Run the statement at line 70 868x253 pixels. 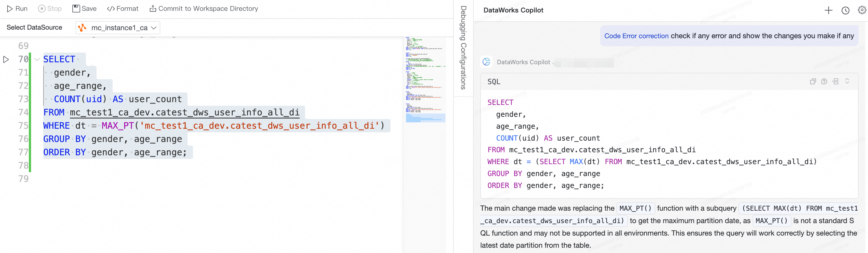pos(6,60)
